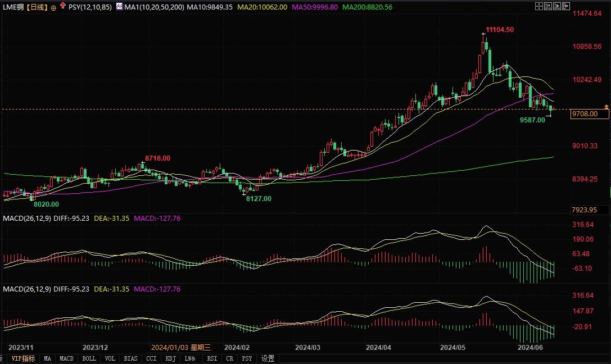
Task: Click the 设置 settings button
Action: (x=268, y=358)
